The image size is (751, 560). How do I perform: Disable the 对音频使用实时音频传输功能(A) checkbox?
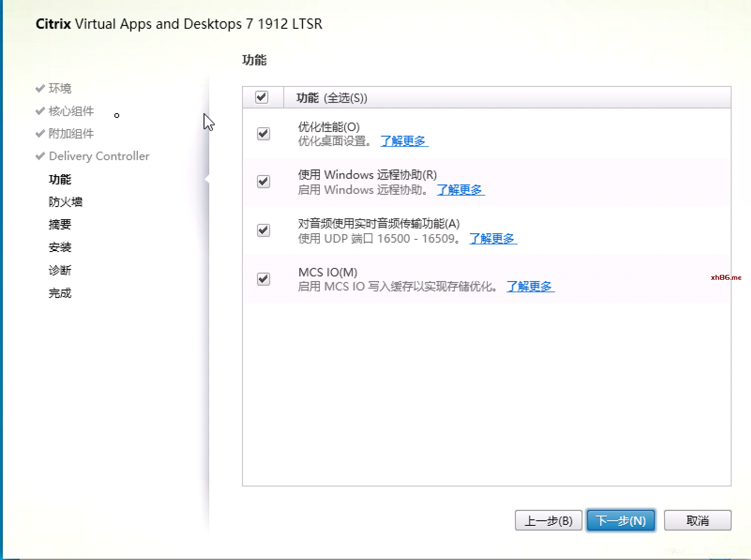pyautogui.click(x=263, y=230)
